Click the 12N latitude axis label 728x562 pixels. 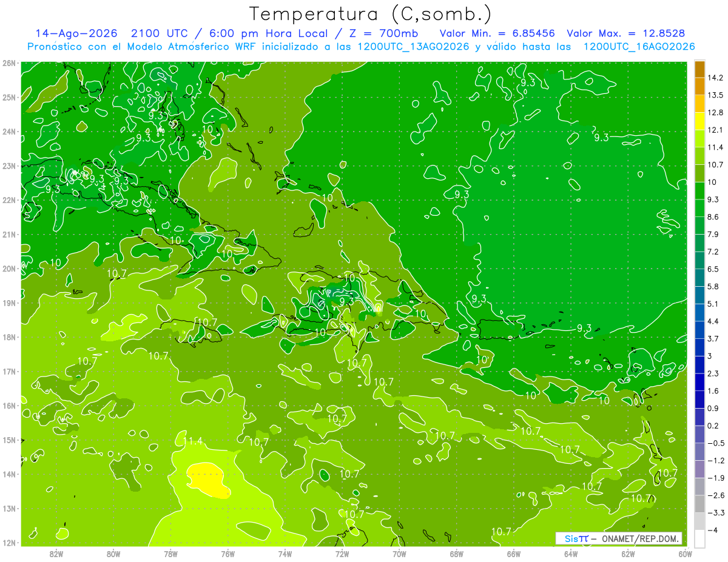(x=9, y=543)
